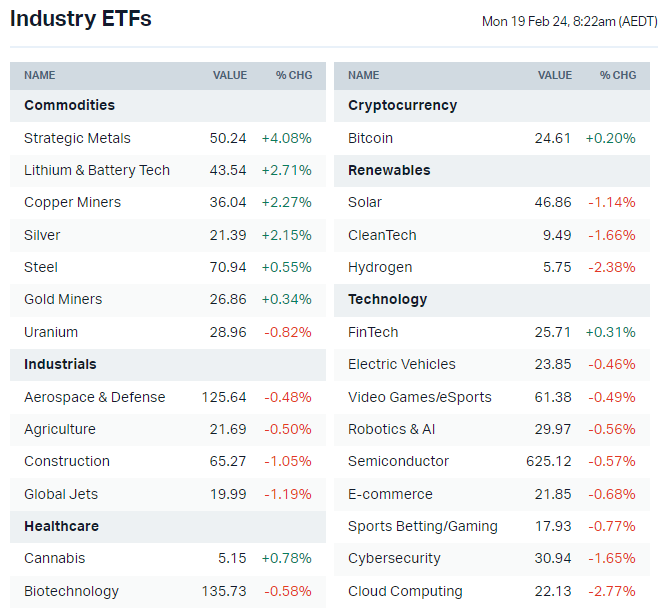This screenshot has width=665, height=612.
Task: Select the Hydrogen ETF entry
Action: click(x=380, y=267)
